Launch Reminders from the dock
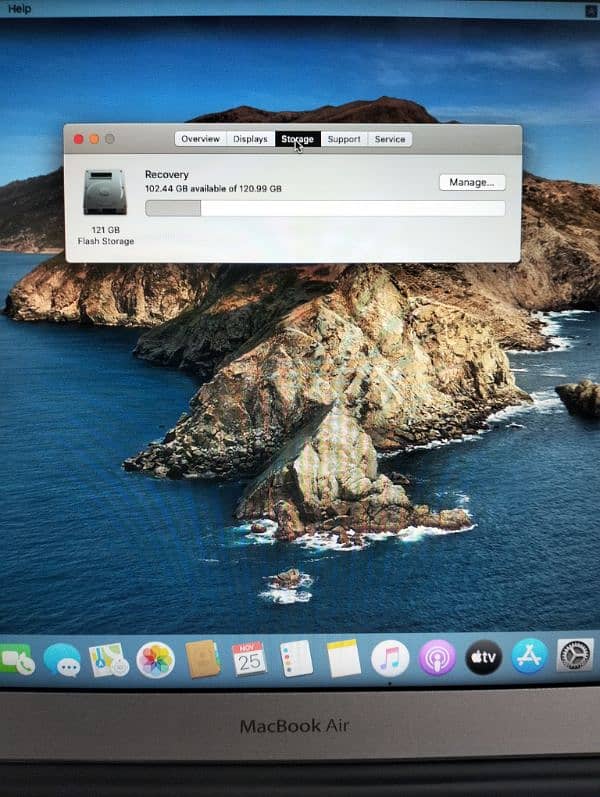This screenshot has width=600, height=797. pyautogui.click(x=296, y=658)
